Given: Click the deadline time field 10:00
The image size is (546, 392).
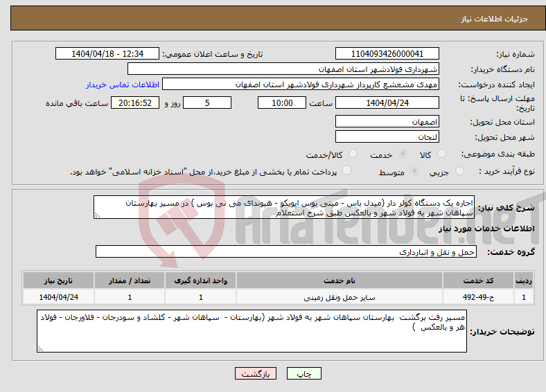Looking at the screenshot, I should click(282, 103).
